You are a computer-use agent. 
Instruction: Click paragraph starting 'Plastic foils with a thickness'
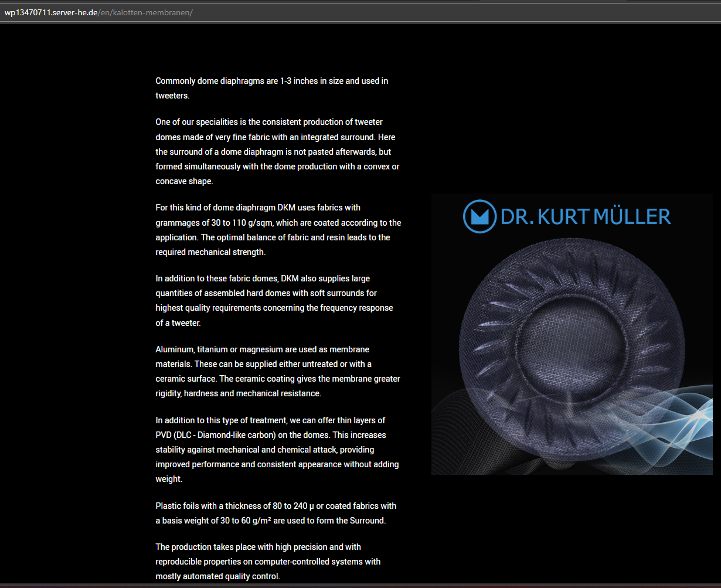pos(276,513)
